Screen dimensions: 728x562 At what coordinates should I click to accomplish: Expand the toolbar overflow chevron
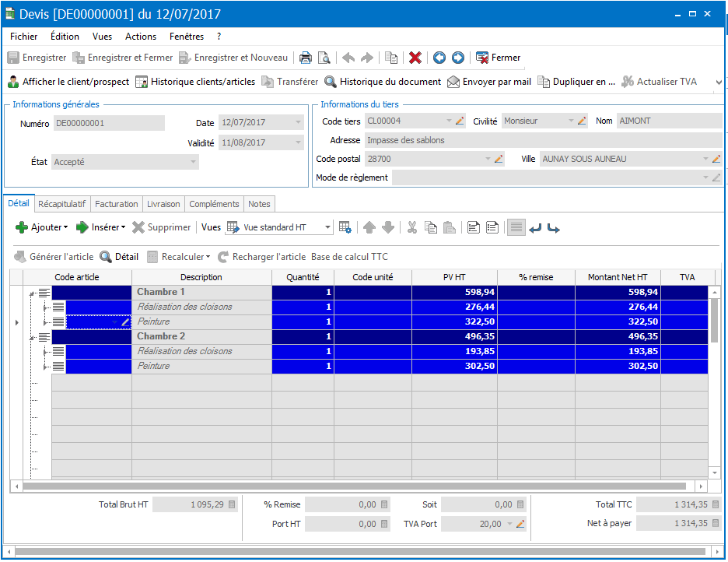tap(719, 83)
